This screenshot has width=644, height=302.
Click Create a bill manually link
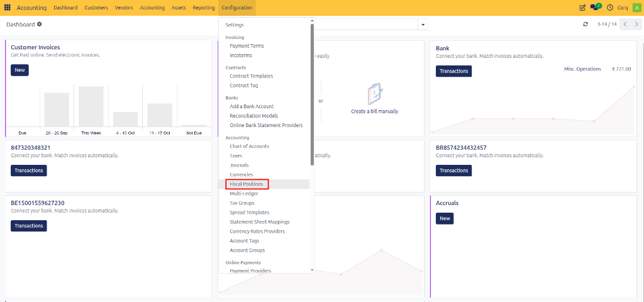(x=375, y=111)
